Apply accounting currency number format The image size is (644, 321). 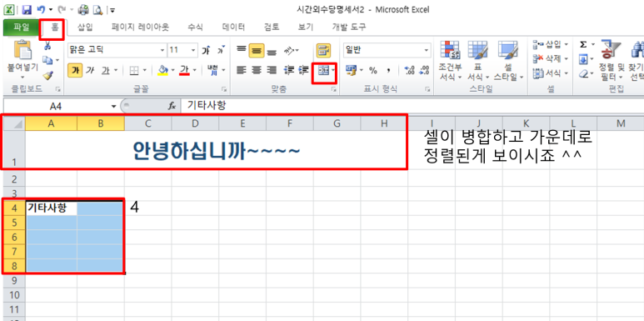[352, 70]
